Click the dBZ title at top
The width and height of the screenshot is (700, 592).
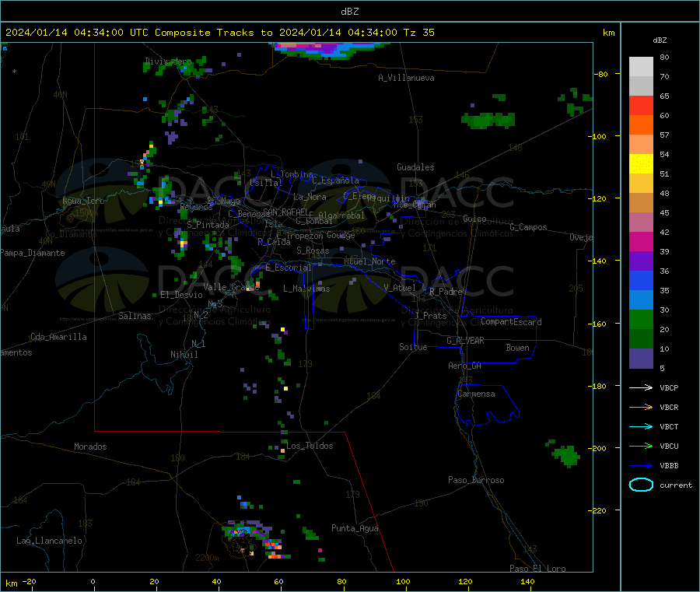click(x=349, y=12)
